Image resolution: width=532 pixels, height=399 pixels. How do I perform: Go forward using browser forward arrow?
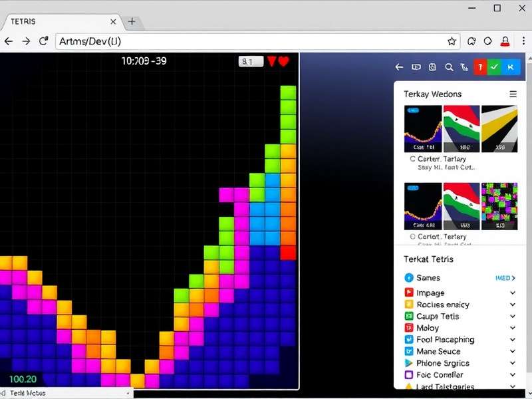tap(26, 41)
